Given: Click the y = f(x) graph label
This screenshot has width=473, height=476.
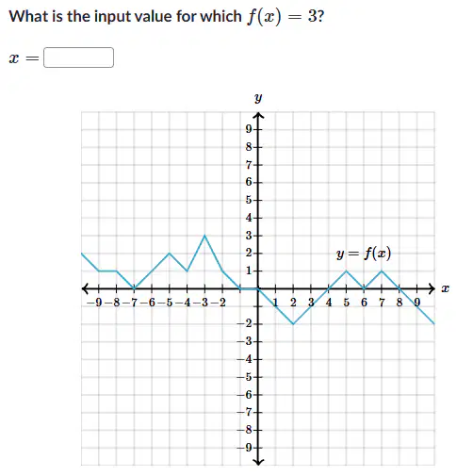Looking at the screenshot, I should point(364,254).
